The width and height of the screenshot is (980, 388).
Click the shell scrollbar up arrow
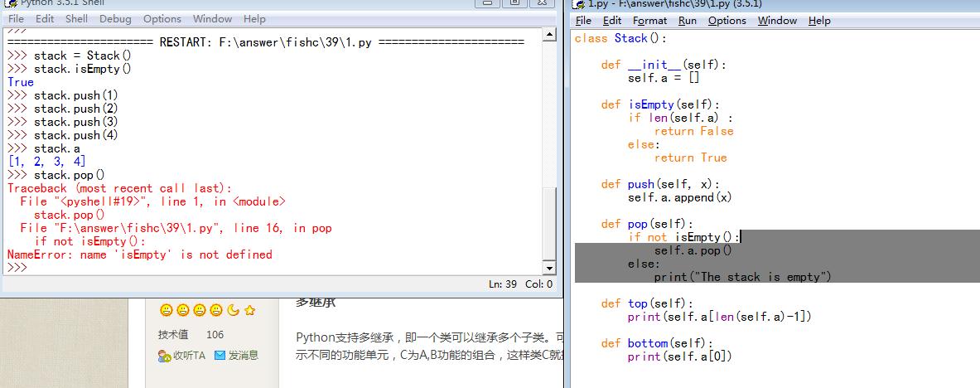point(549,35)
